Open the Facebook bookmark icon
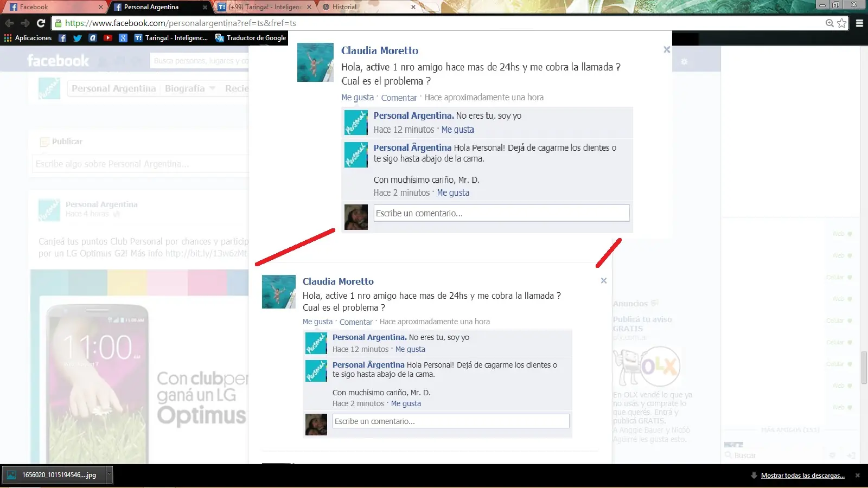868x488 pixels. [62, 38]
